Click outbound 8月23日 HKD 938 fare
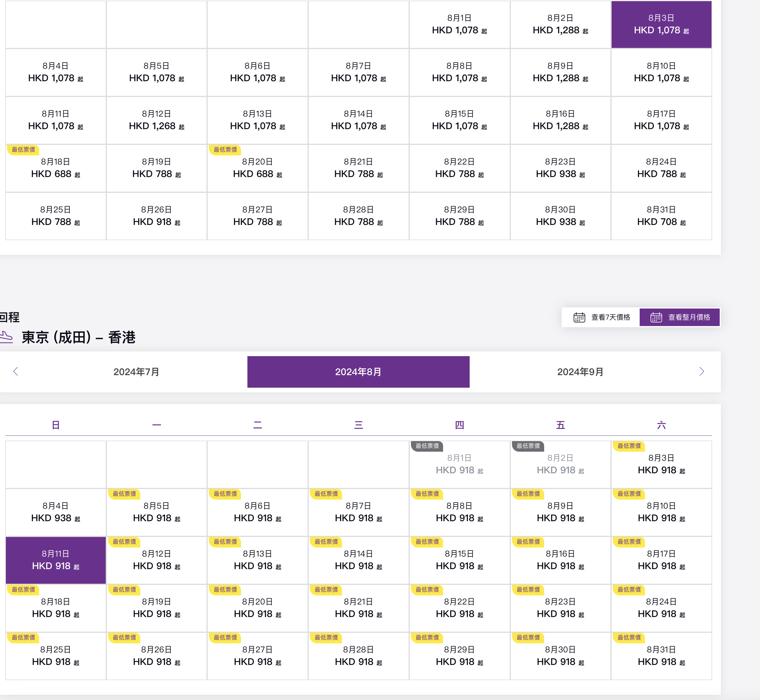Screen dimensions: 760x700 pos(560,168)
